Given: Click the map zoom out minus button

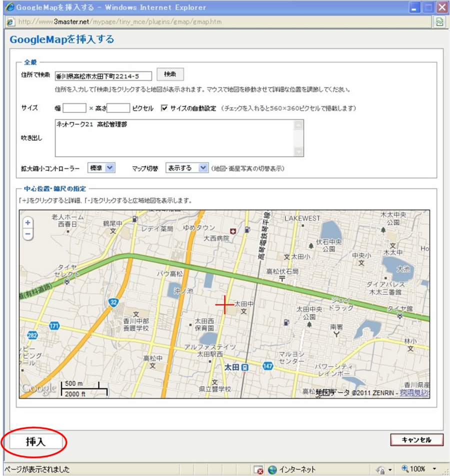Looking at the screenshot, I should 27,234.
